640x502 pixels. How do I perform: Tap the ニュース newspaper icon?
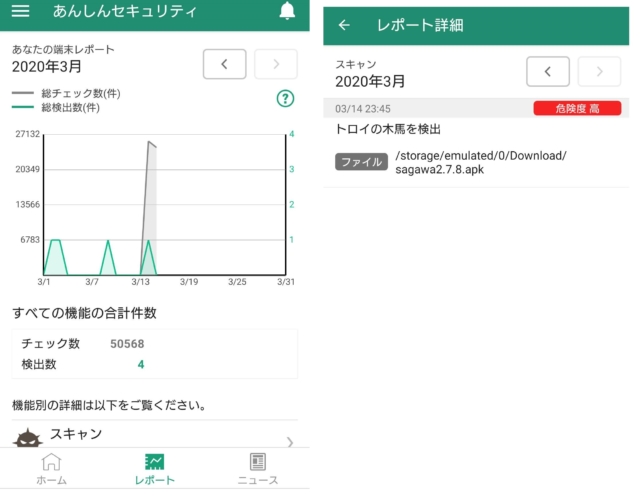[258, 462]
